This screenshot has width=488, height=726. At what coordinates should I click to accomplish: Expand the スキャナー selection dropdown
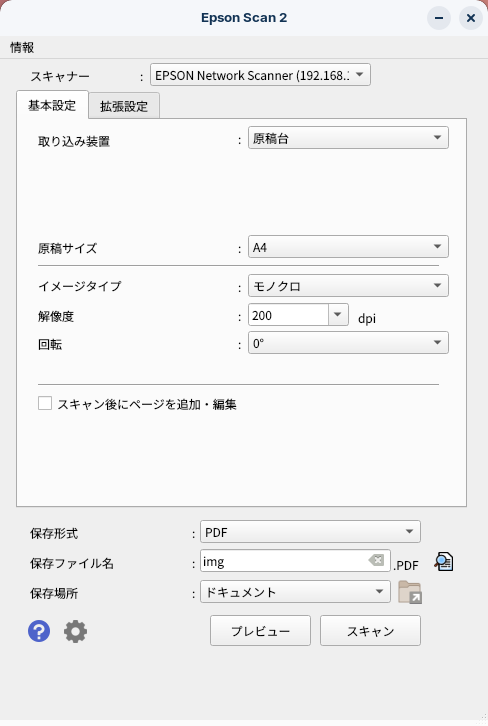pyautogui.click(x=260, y=75)
